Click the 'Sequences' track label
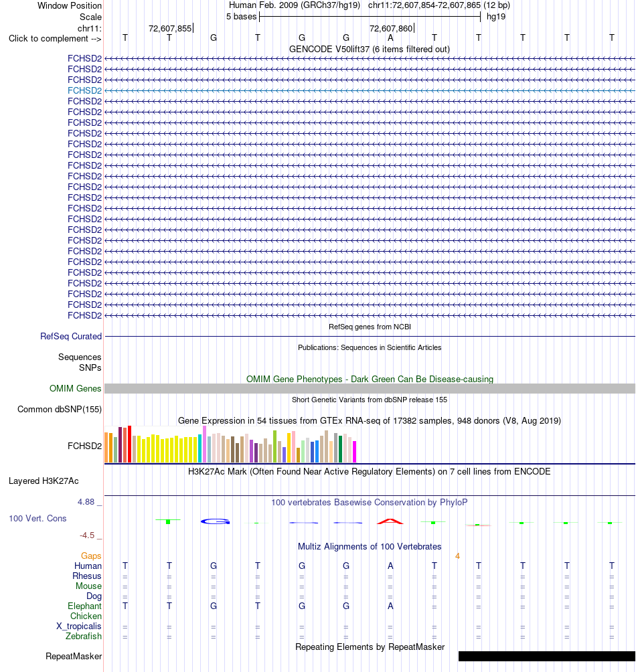This screenshot has height=672, width=636. [80, 357]
